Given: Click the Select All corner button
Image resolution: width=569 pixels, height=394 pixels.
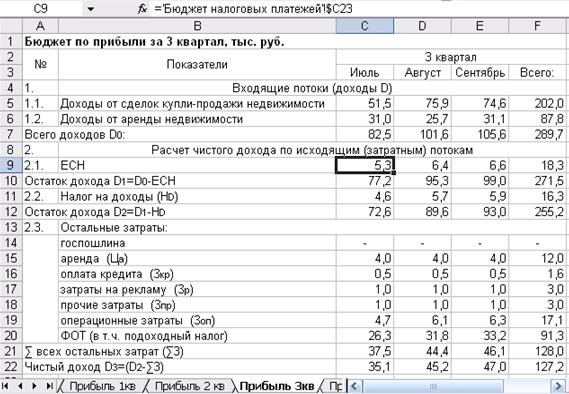Looking at the screenshot, I should click(11, 26).
